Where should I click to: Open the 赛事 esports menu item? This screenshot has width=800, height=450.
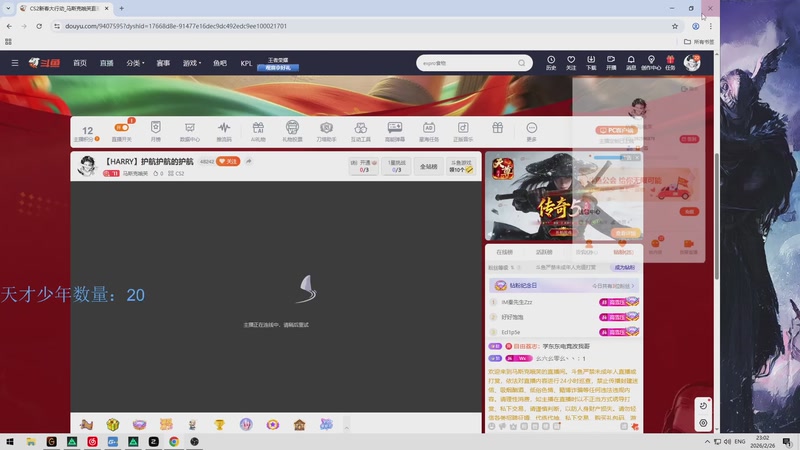point(163,63)
